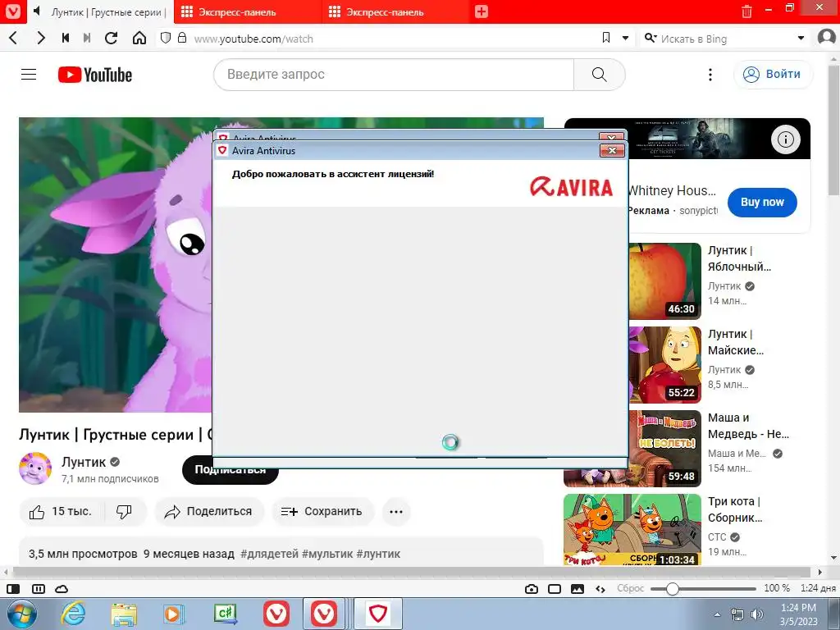840x630 pixels.
Task: Open the Лунтик Яблочный video thumbnail
Action: coord(664,281)
